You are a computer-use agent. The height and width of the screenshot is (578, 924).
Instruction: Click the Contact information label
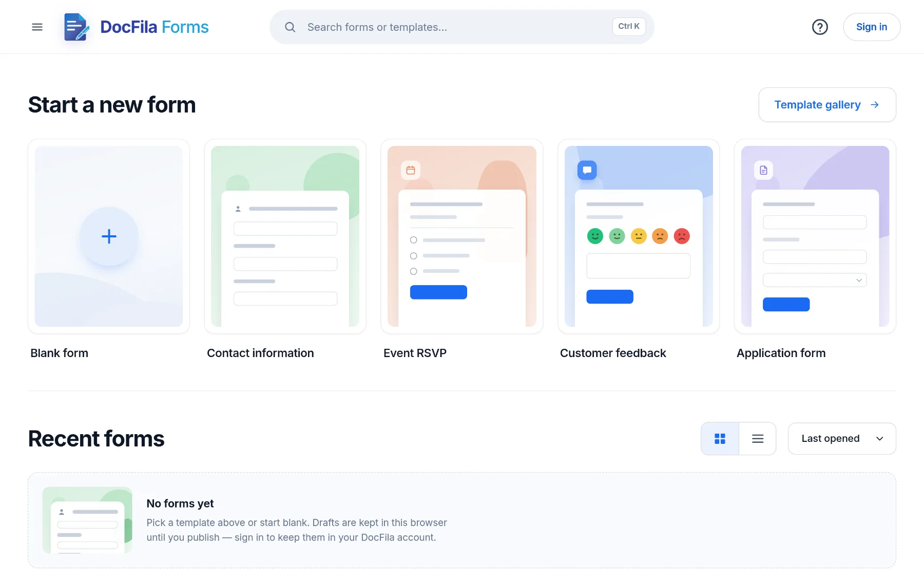[260, 353]
